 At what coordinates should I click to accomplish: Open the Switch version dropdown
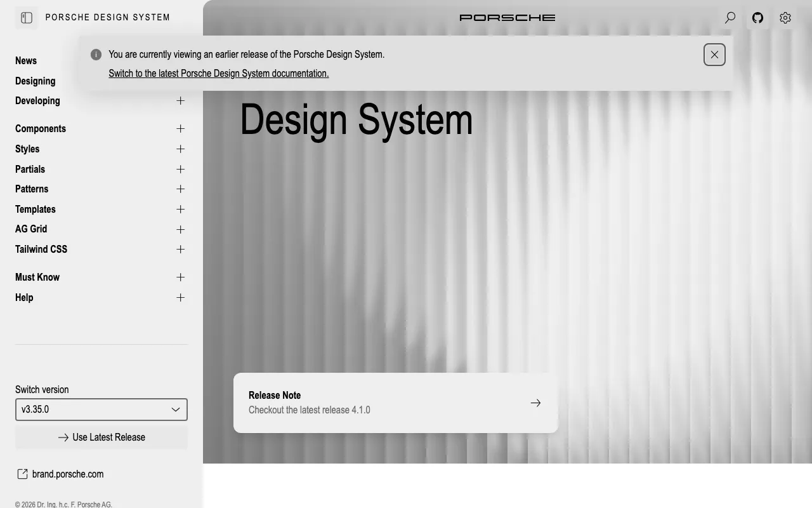tap(101, 410)
